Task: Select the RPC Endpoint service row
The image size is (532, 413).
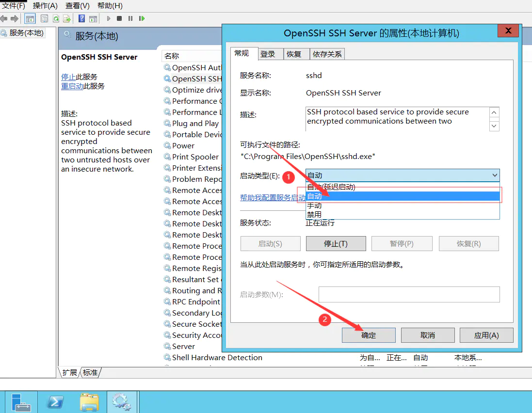Action: pos(193,302)
